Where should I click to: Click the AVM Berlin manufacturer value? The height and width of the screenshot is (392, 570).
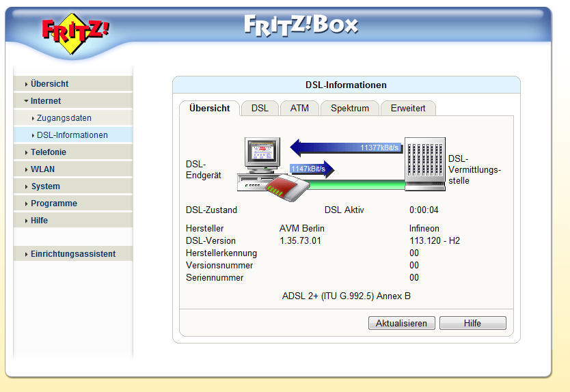pos(301,229)
